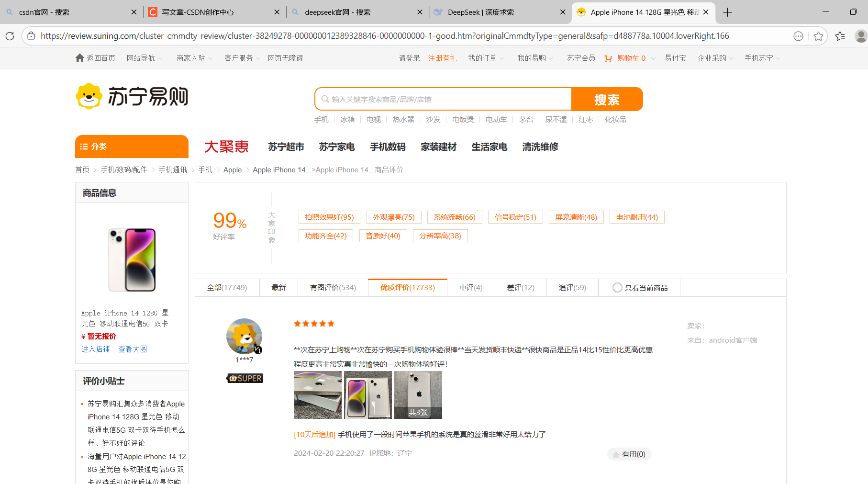Screen dimensions: 868x484
Task: Open the 苏宁超市 navigation item
Action: [x=286, y=147]
